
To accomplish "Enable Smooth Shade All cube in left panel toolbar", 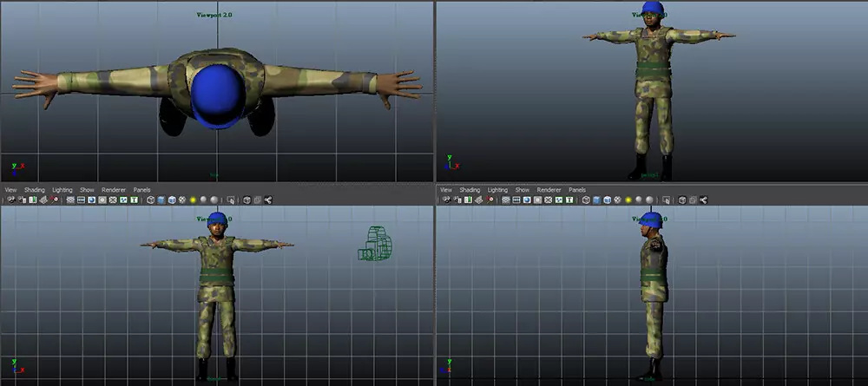I will [161, 200].
